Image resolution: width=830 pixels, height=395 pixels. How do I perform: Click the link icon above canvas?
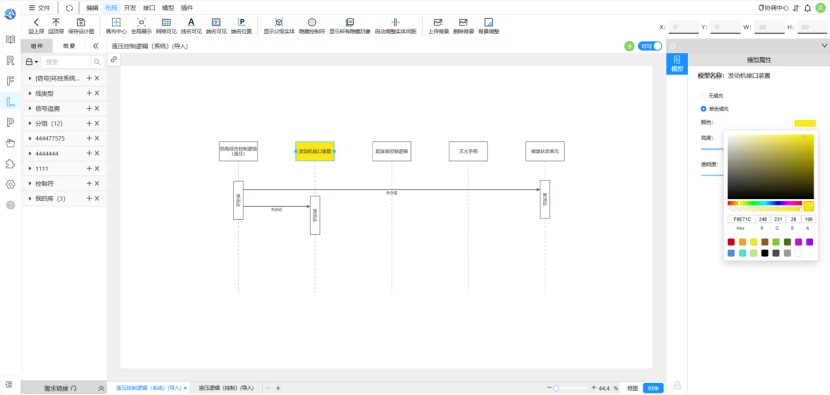[113, 59]
